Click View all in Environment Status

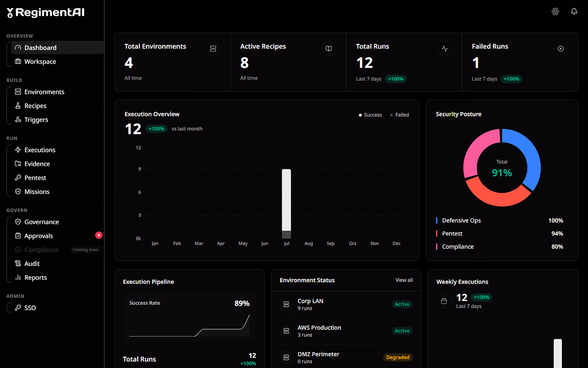click(404, 280)
